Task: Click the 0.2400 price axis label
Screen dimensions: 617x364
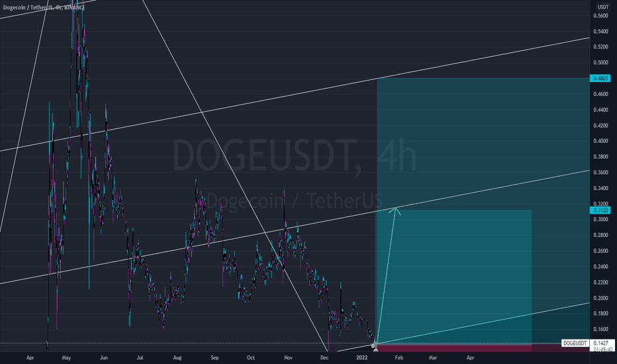Action: coord(600,267)
